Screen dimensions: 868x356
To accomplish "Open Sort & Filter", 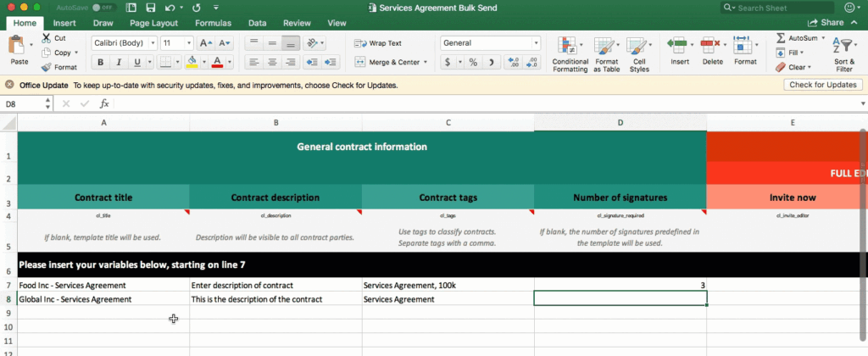I will coord(844,55).
